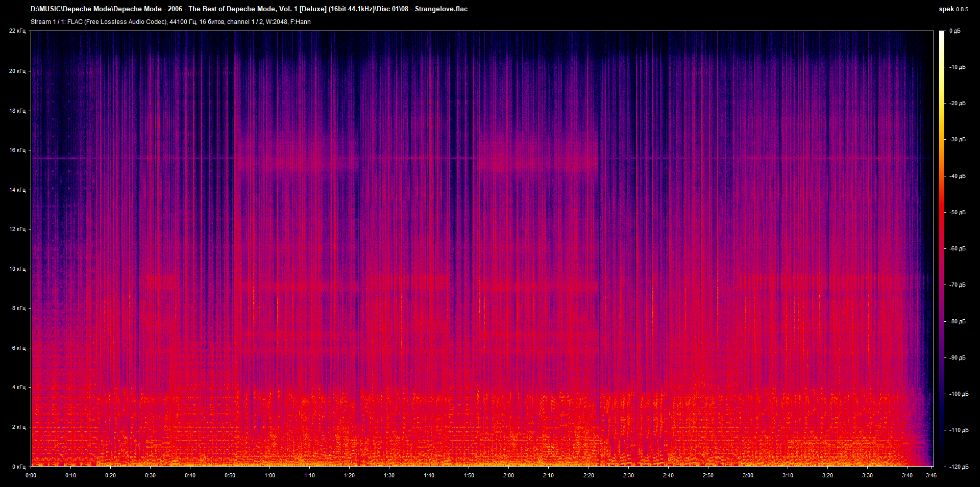Click the 1:00 mark on the time axis
Image resolution: width=980 pixels, height=487 pixels.
(x=269, y=475)
